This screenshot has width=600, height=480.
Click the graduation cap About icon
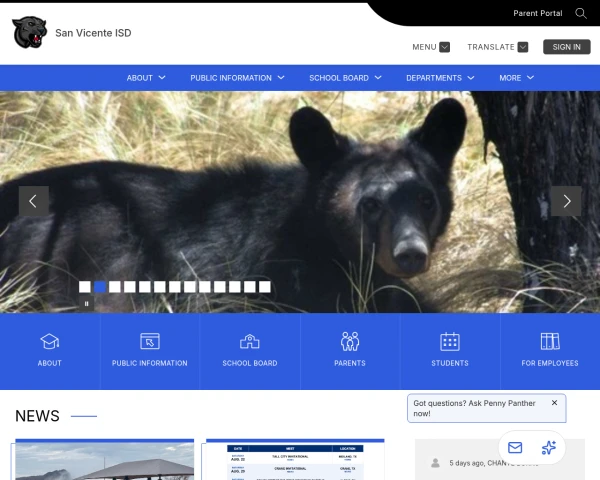pos(50,341)
